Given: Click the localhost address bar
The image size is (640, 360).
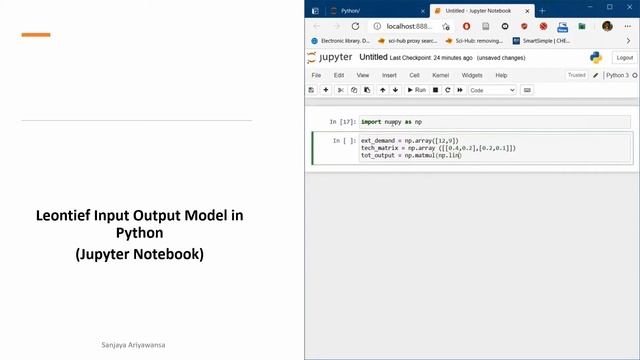Looking at the screenshot, I should coord(409,26).
